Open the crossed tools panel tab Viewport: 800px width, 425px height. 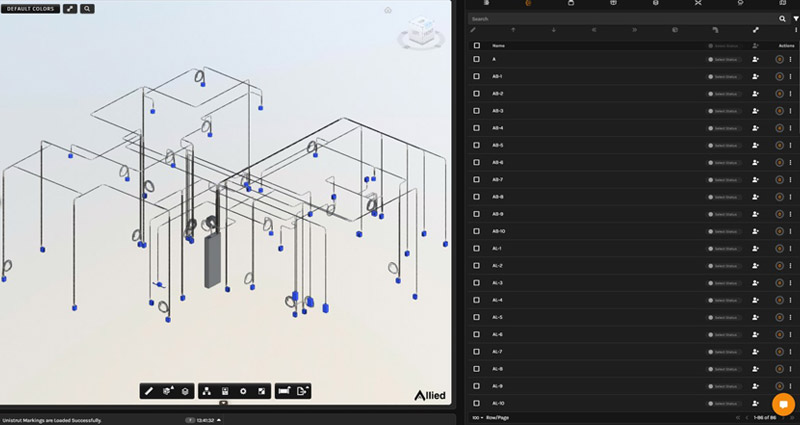click(x=698, y=3)
